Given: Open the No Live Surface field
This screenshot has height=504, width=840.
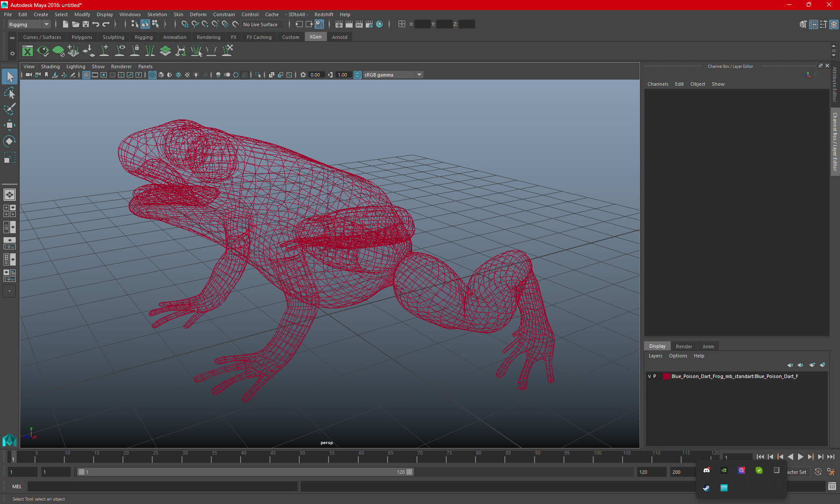Looking at the screenshot, I should (x=261, y=24).
